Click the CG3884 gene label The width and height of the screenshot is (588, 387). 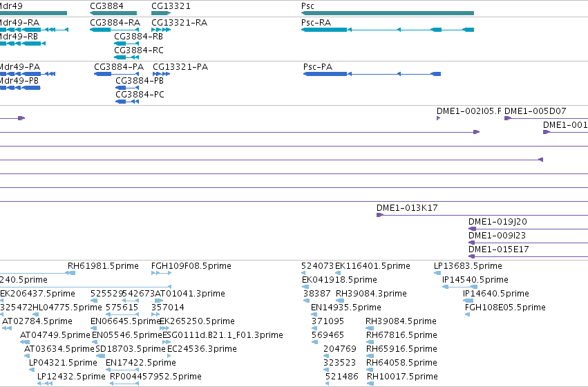pyautogui.click(x=106, y=6)
